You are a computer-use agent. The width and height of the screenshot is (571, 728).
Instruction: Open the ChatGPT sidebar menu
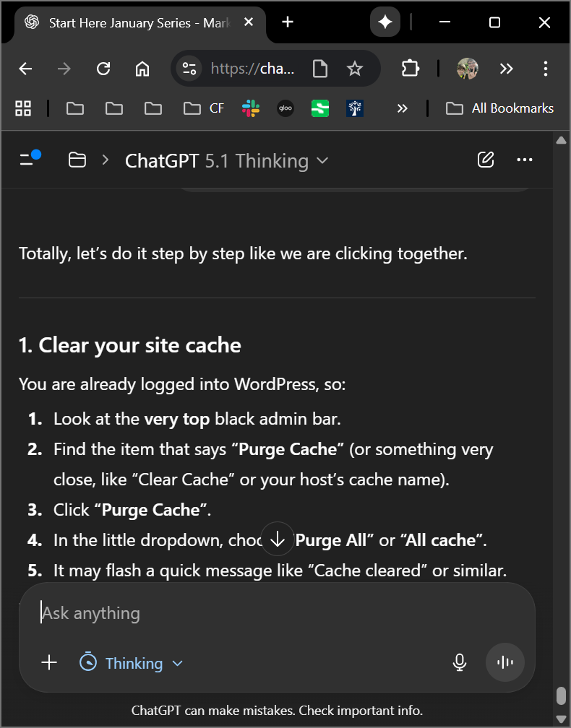[x=29, y=160]
